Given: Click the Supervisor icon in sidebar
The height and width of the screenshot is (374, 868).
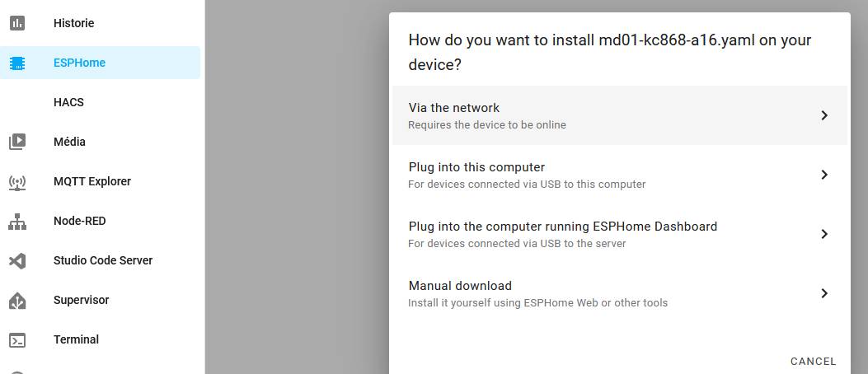Looking at the screenshot, I should (17, 300).
